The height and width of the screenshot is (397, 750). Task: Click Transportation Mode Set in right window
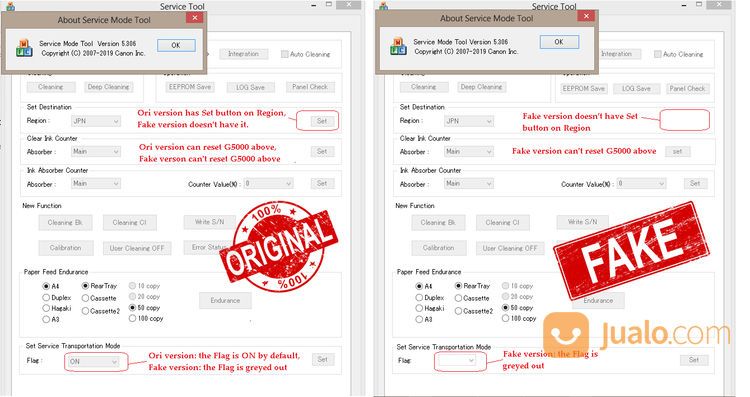[x=694, y=360]
